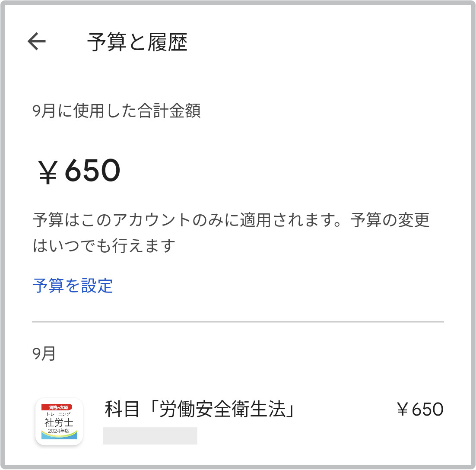The width and height of the screenshot is (476, 470).
Task: Open the 科目「労働安全衛生法」 purchase entry
Action: 238,422
